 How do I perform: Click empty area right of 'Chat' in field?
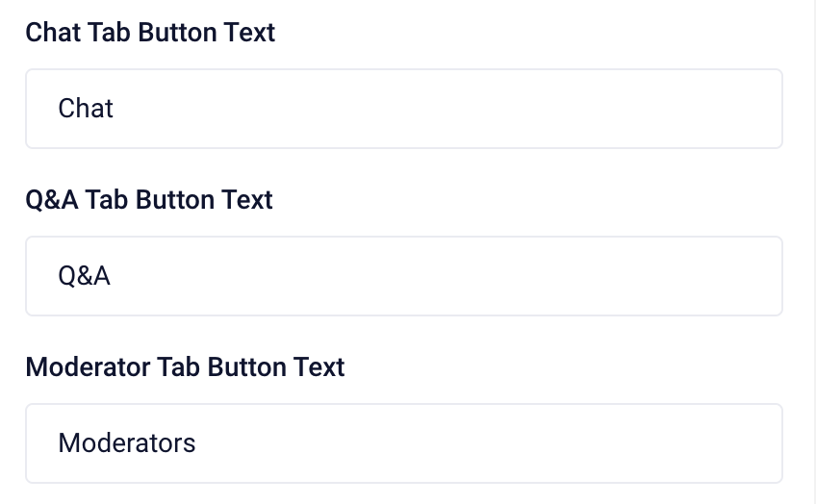447,109
